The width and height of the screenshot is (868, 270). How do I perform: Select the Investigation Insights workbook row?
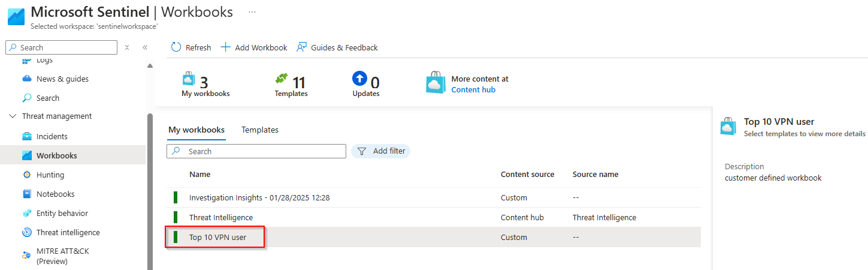(x=434, y=197)
